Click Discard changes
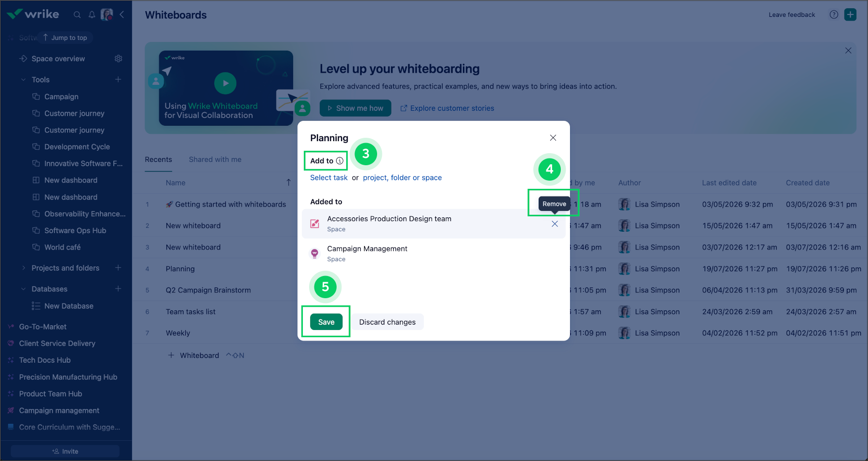Screen dimensions: 868x461 coord(387,322)
